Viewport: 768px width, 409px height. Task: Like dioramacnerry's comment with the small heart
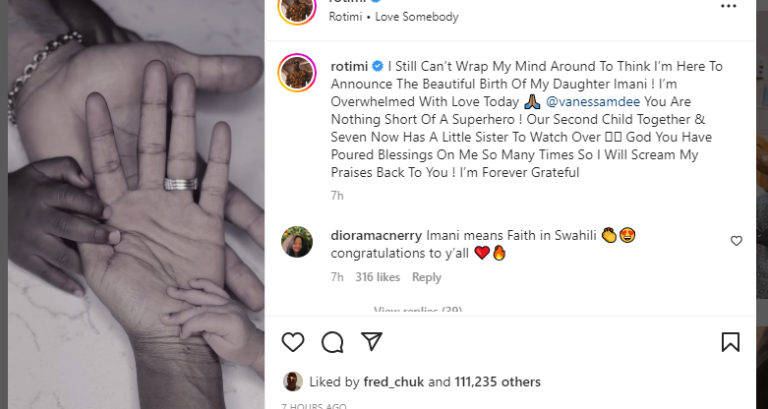(736, 241)
